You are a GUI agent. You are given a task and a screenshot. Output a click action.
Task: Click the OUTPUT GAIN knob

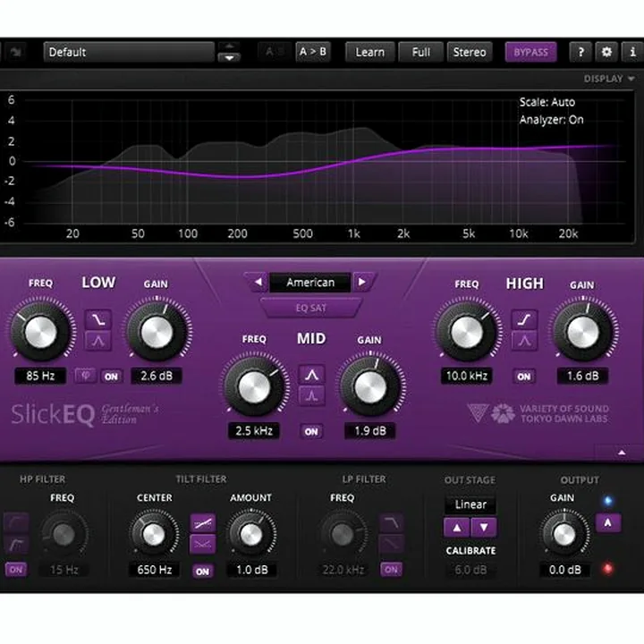564,534
